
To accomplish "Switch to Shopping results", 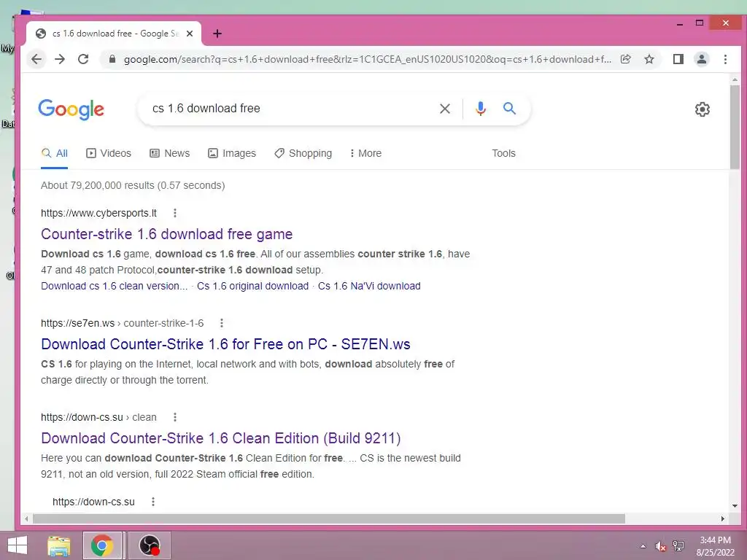I will tap(303, 153).
